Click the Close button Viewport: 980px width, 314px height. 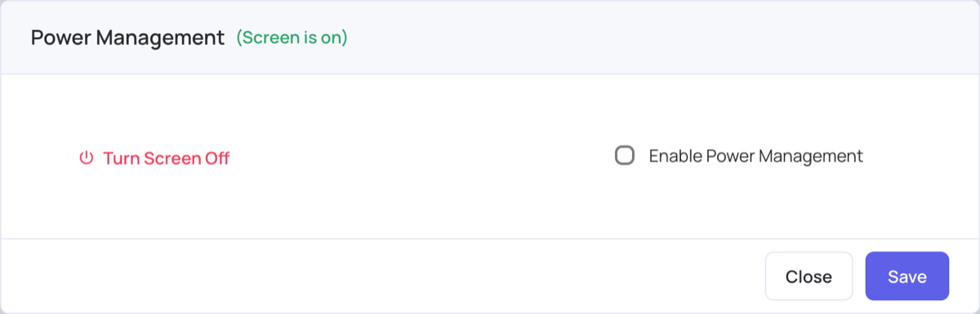[808, 276]
